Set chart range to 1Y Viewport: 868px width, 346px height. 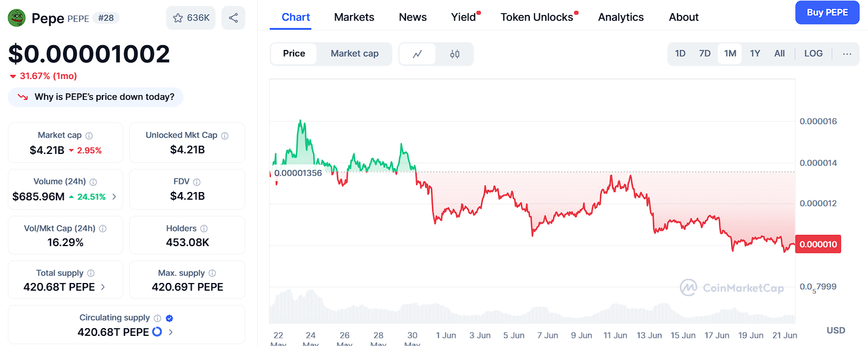[x=755, y=54]
